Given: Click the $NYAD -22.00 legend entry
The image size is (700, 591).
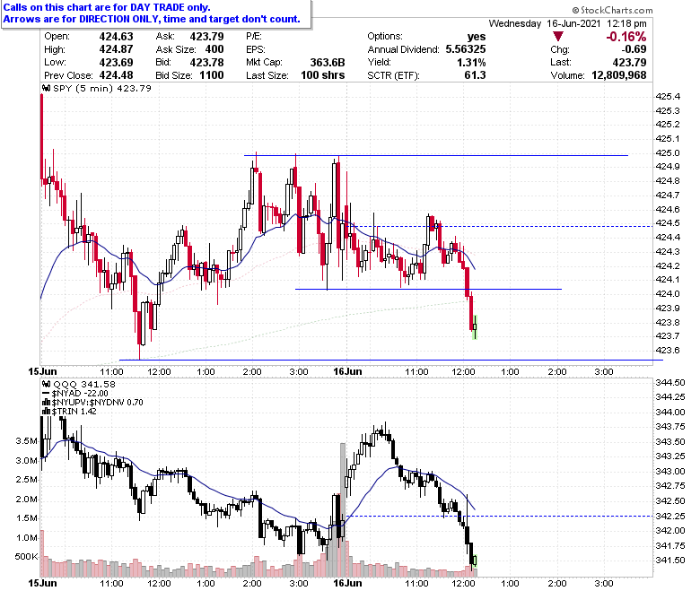Looking at the screenshot, I should (x=75, y=394).
